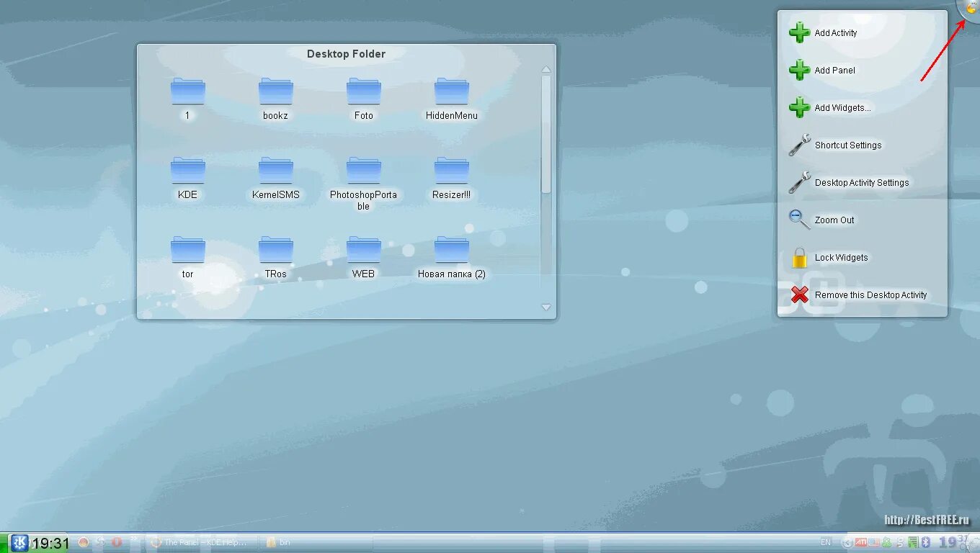Open Add Widgets... from the toolbox menu

(829, 107)
